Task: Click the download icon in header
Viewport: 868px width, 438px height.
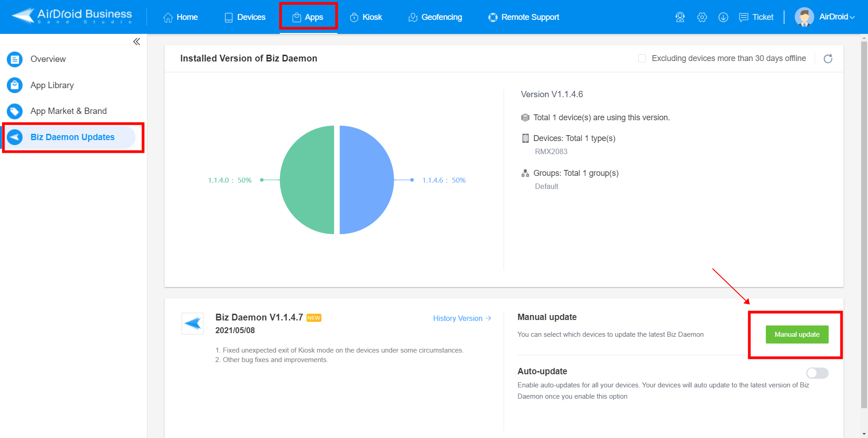Action: tap(723, 17)
